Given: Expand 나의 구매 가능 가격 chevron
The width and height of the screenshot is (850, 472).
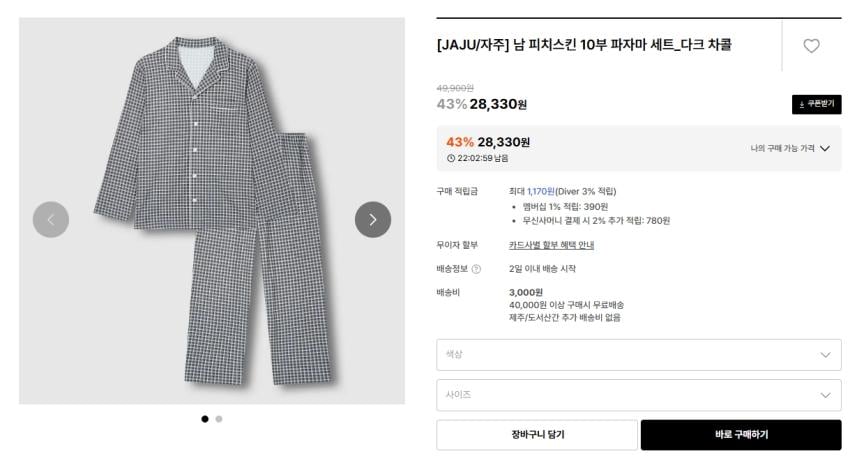Looking at the screenshot, I should [825, 148].
